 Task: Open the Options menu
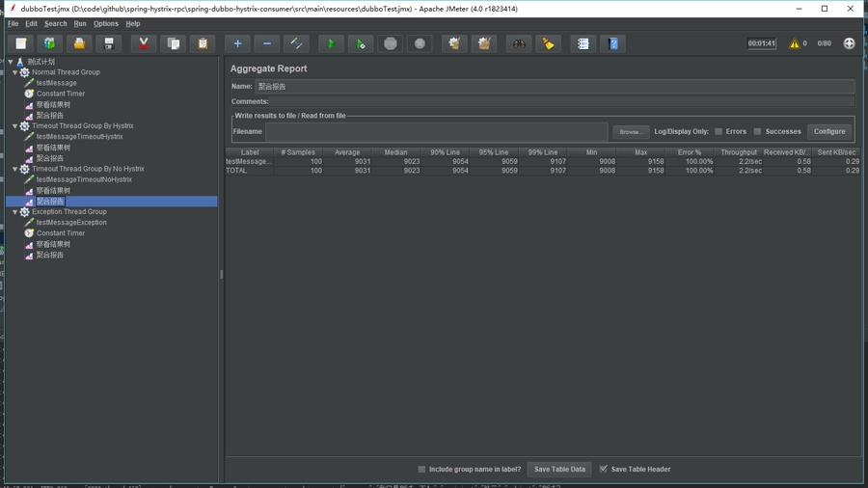(x=106, y=24)
